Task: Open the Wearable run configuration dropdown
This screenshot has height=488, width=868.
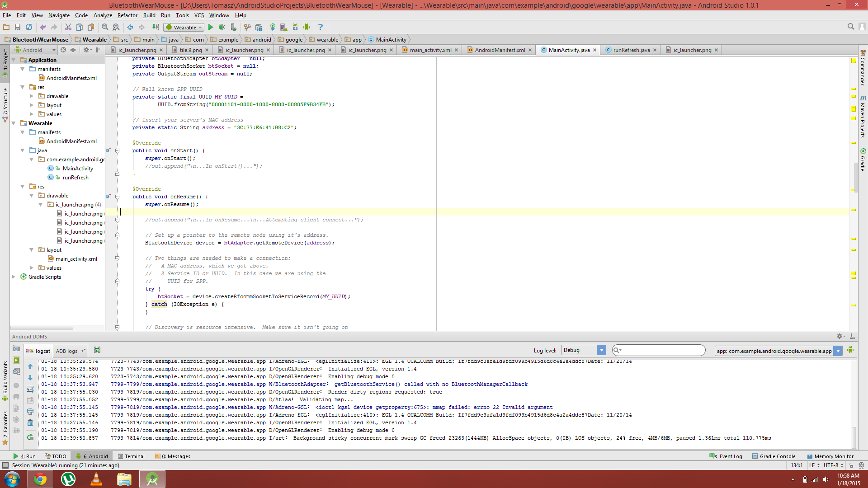Action: pos(184,28)
